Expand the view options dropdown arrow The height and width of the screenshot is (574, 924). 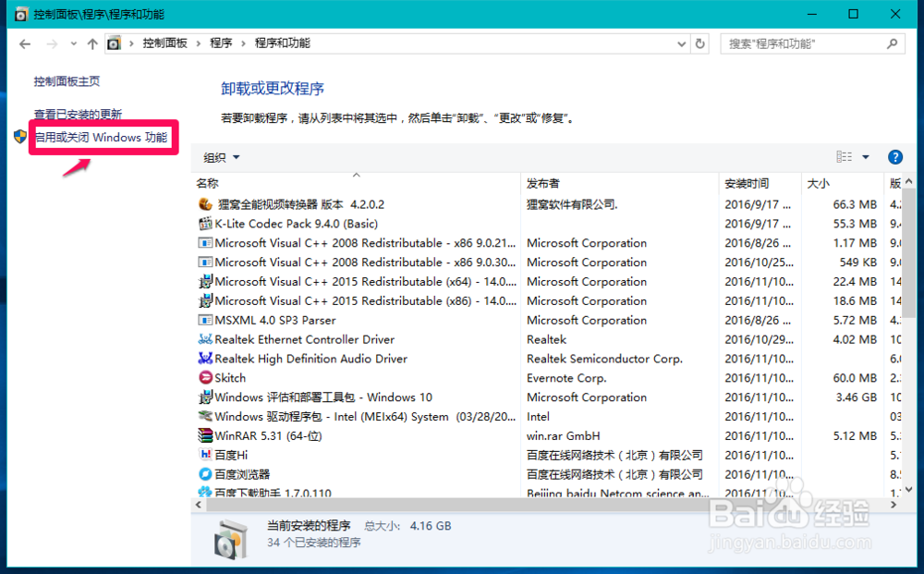(x=866, y=157)
